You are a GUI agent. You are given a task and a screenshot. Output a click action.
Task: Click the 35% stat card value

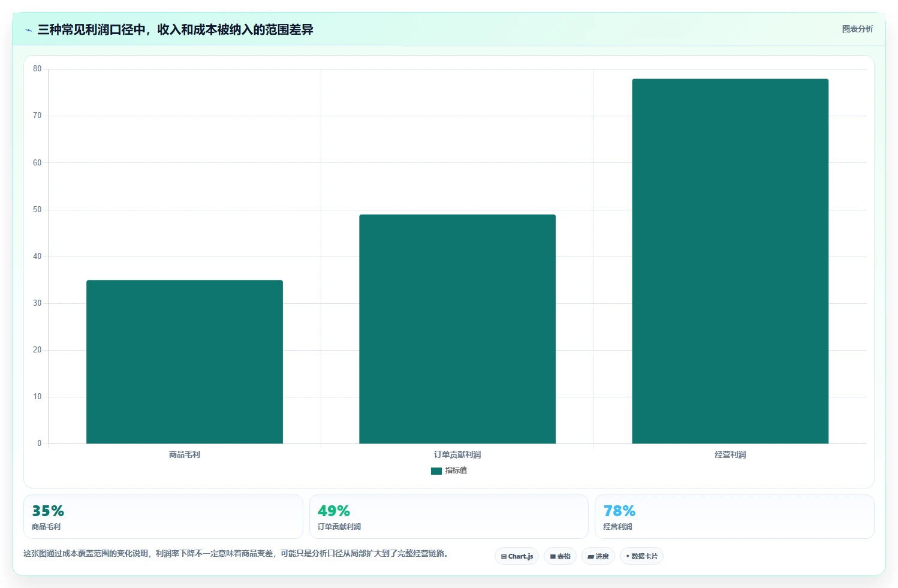[x=48, y=511]
